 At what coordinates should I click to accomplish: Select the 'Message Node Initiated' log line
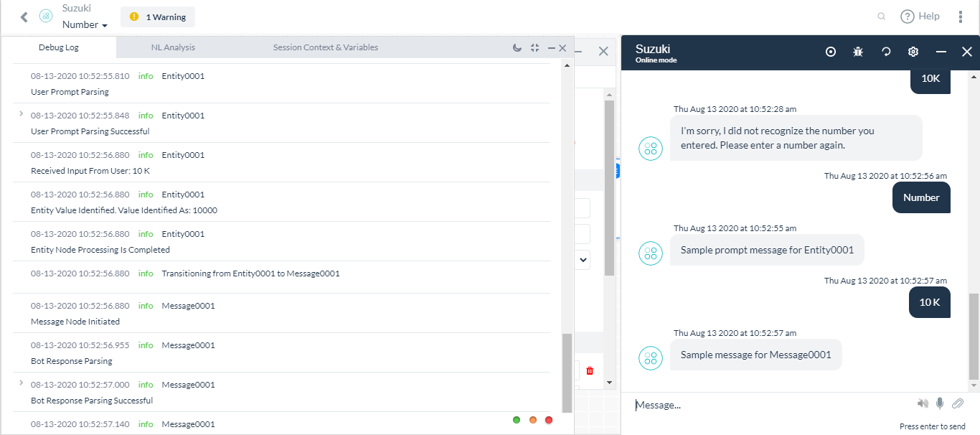(75, 322)
